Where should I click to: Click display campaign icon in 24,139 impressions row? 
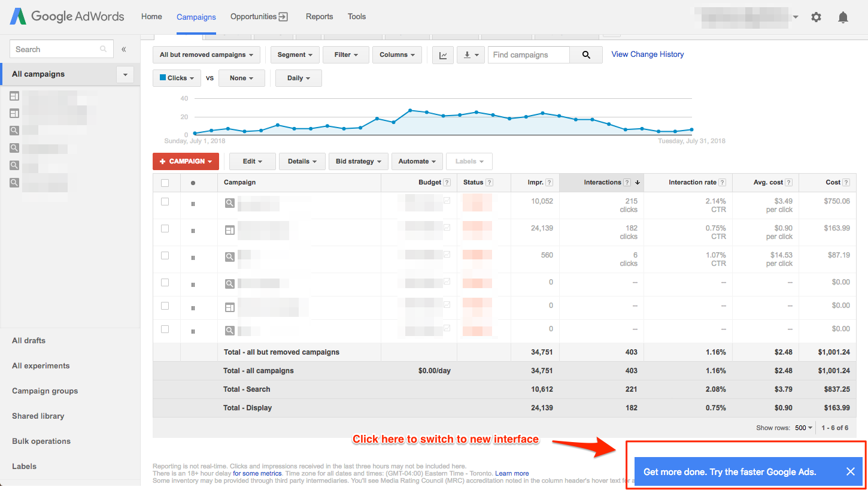pyautogui.click(x=230, y=230)
